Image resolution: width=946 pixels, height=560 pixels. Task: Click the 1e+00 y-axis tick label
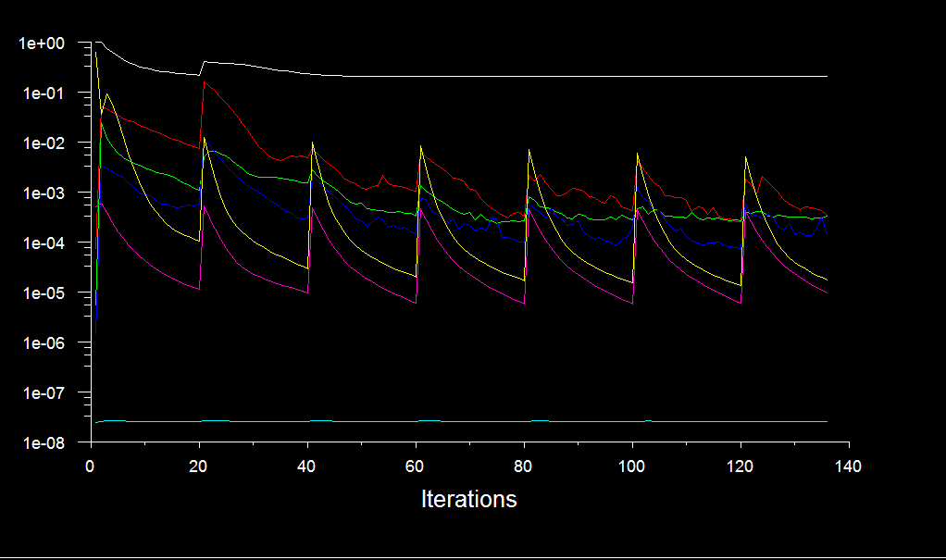pos(43,44)
